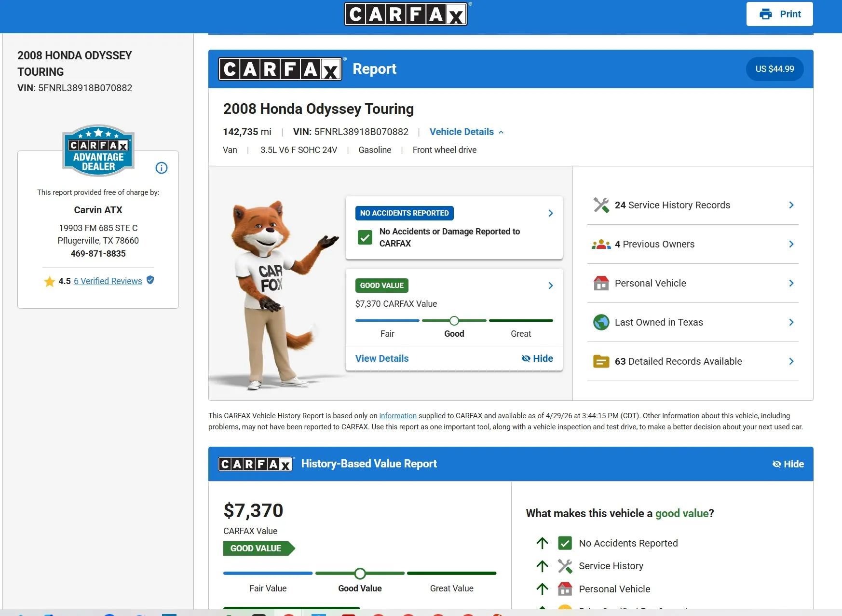Screen dimensions: 842x616
Task: Print the CARFAX report
Action: pos(780,14)
